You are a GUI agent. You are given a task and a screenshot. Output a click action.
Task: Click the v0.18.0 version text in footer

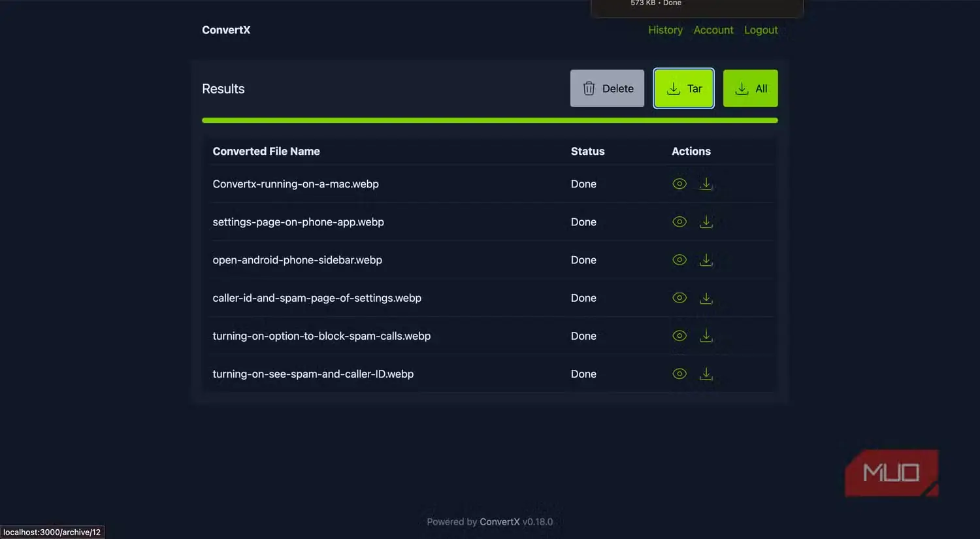pos(538,522)
